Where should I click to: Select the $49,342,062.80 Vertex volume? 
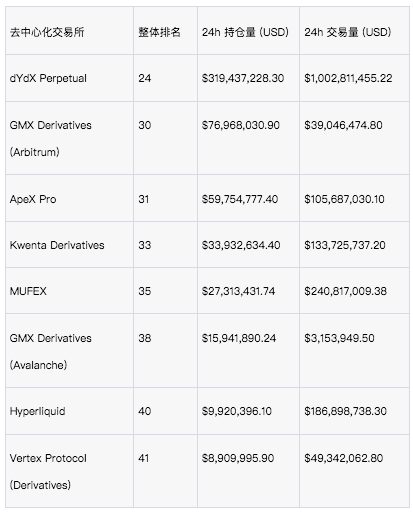343,458
